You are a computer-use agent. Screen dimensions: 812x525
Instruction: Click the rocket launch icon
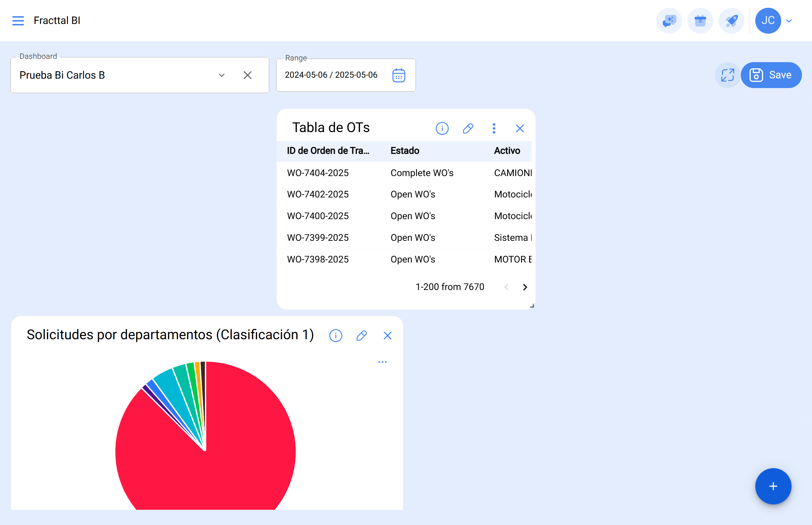[731, 21]
